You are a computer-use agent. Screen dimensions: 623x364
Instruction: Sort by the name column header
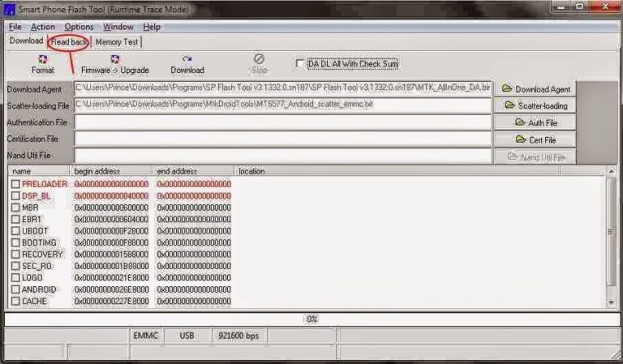[x=39, y=171]
